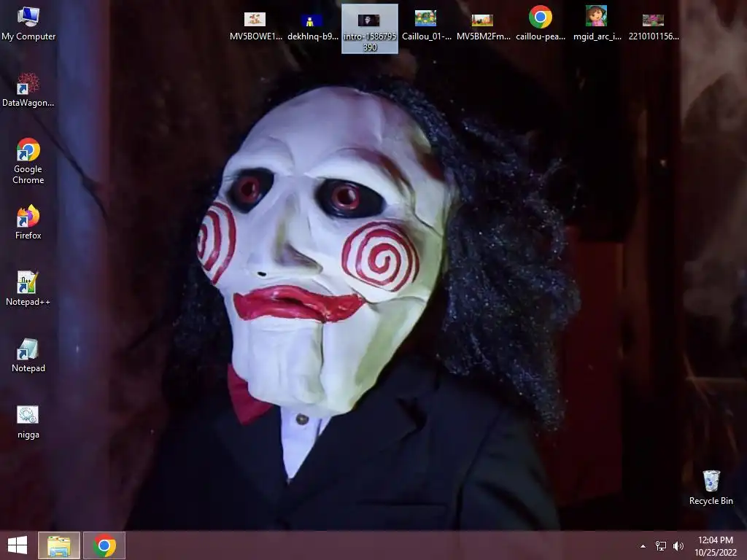Select the intro-1586795390 file
747x560 pixels.
pyautogui.click(x=370, y=29)
